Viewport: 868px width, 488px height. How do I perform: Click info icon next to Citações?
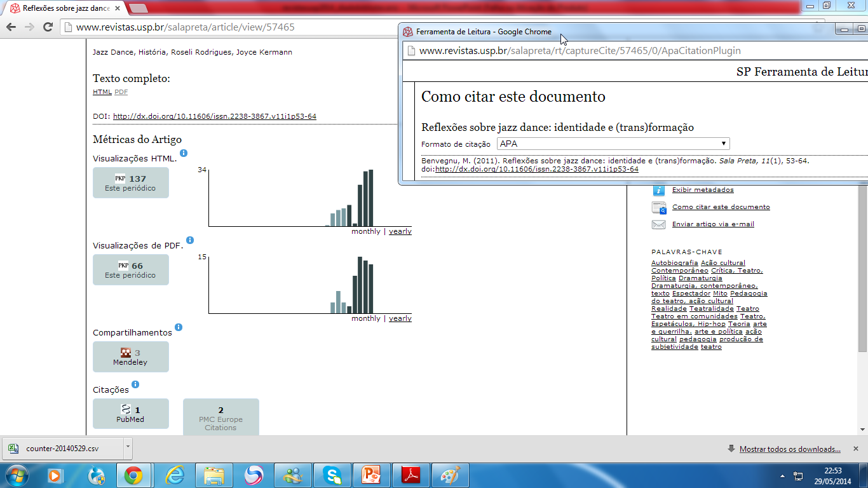[x=135, y=384]
